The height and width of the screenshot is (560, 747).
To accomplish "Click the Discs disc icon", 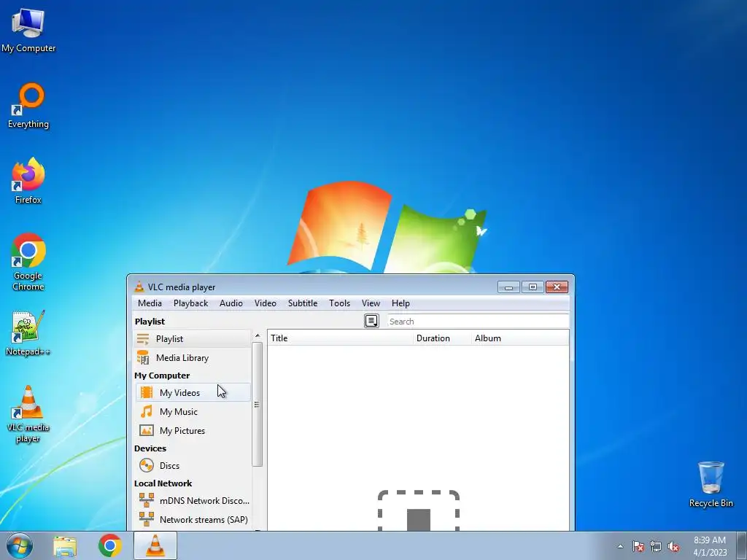I will coord(146,465).
